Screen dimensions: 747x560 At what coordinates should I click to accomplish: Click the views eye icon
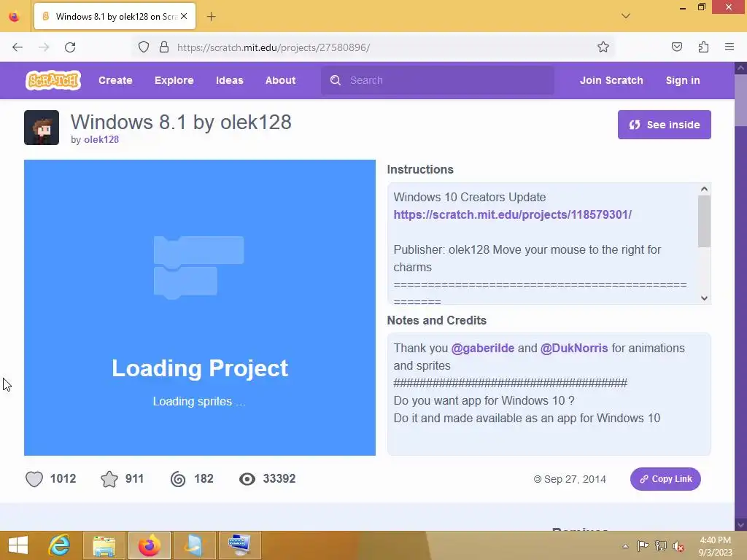click(x=247, y=478)
